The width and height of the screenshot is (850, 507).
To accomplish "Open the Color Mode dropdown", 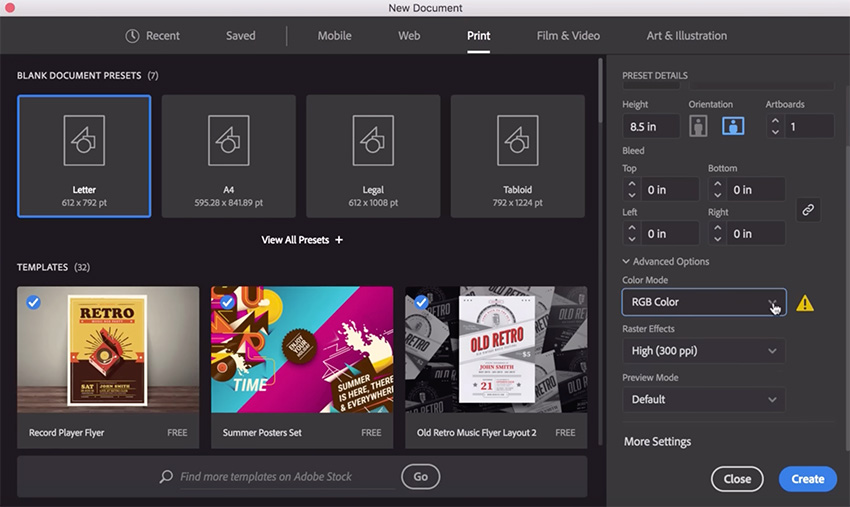I will click(x=703, y=302).
